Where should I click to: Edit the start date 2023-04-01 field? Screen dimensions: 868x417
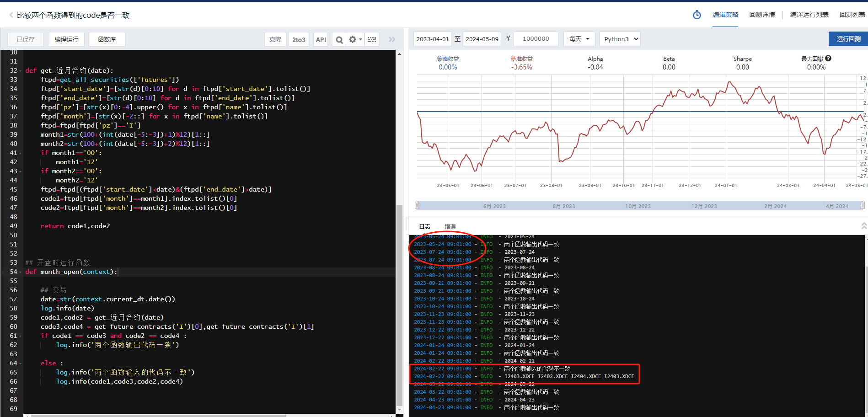[x=432, y=39]
